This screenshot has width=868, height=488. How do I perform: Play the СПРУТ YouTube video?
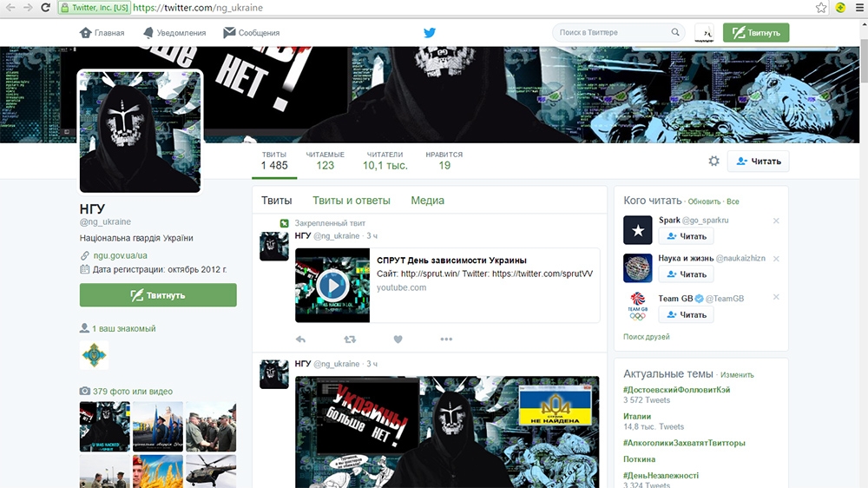[x=332, y=286]
